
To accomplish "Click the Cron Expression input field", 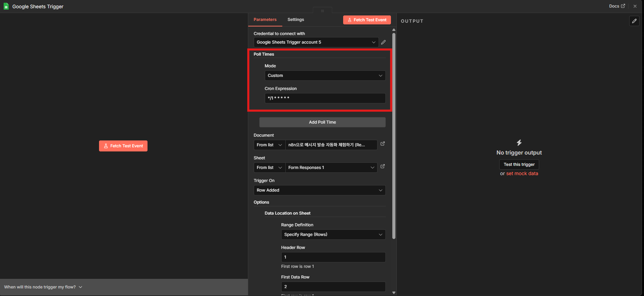I will (x=325, y=98).
